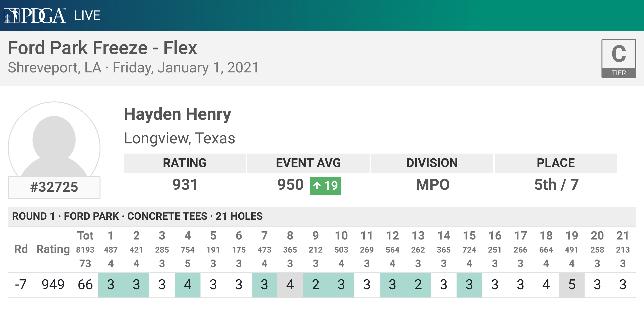Open Hayden Henry player name
Viewport: 644px width, 310px height.
(x=178, y=114)
